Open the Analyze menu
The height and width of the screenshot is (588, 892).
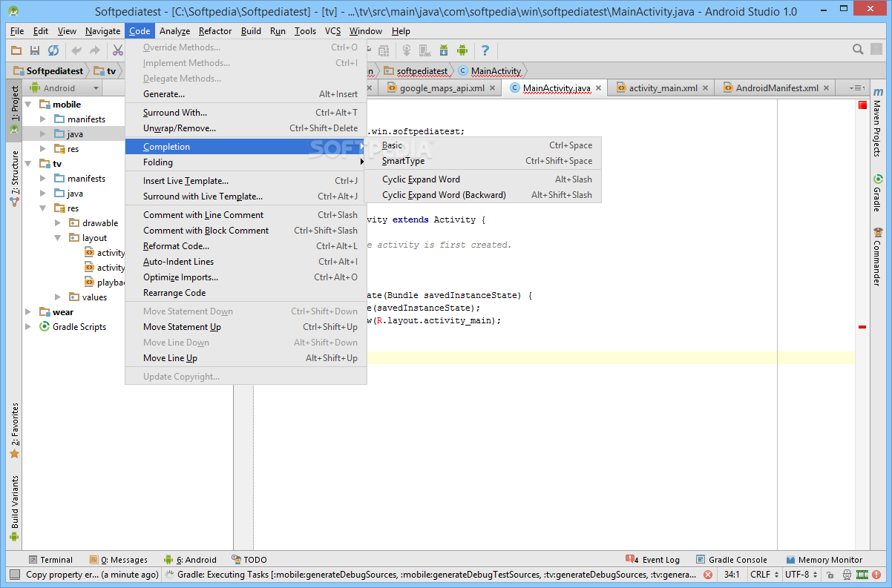click(x=174, y=31)
